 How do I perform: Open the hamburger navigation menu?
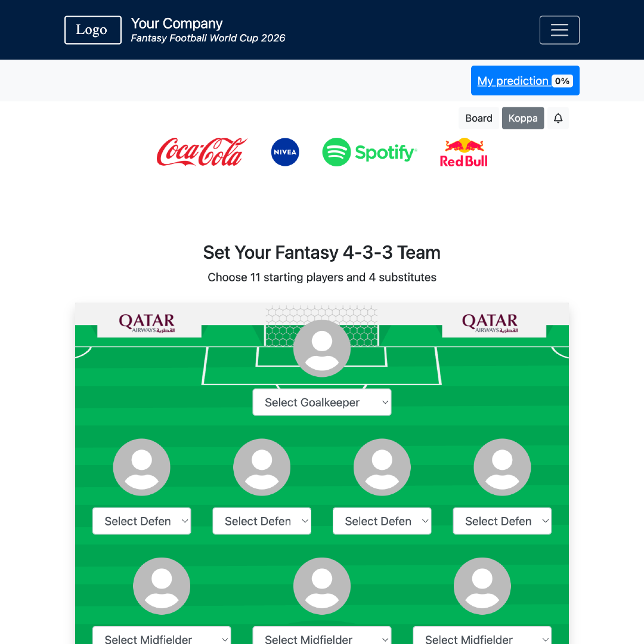tap(559, 30)
